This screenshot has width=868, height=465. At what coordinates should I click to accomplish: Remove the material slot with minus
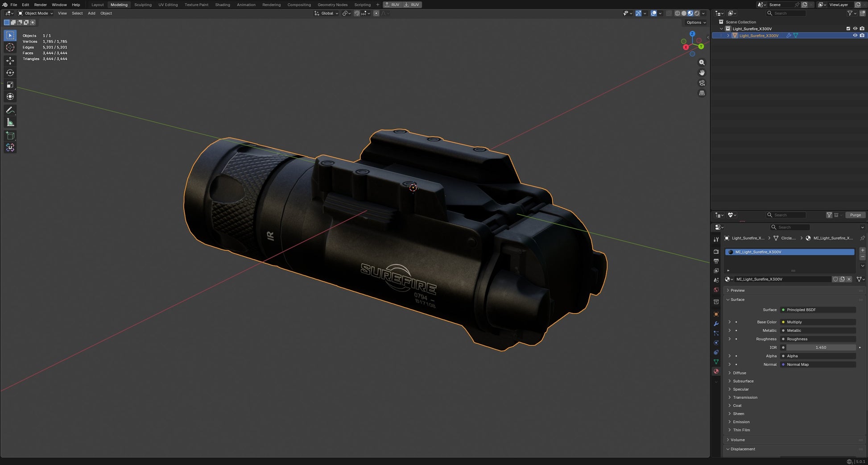click(x=862, y=257)
